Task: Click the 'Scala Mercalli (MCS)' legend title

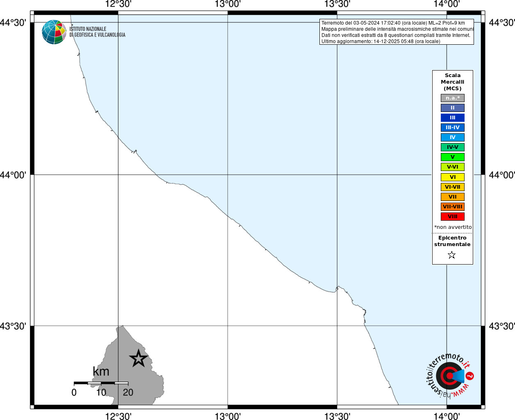Action: click(453, 82)
